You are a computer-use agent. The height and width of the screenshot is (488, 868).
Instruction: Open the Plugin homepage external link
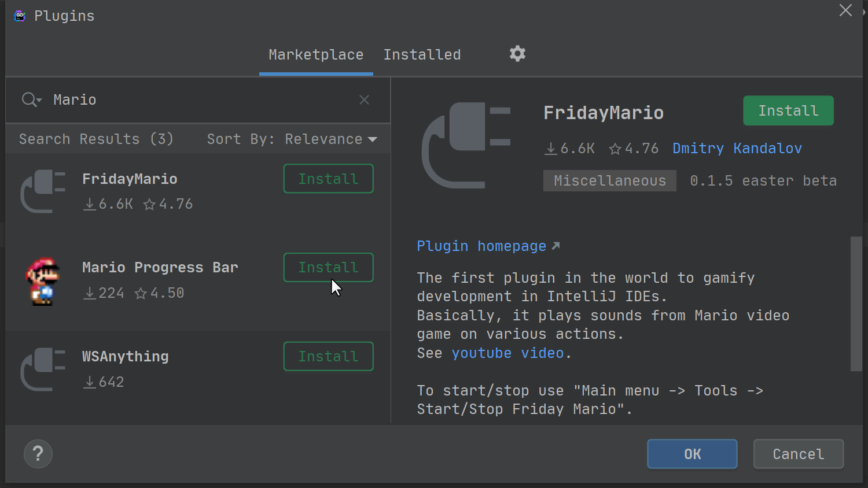(481, 246)
